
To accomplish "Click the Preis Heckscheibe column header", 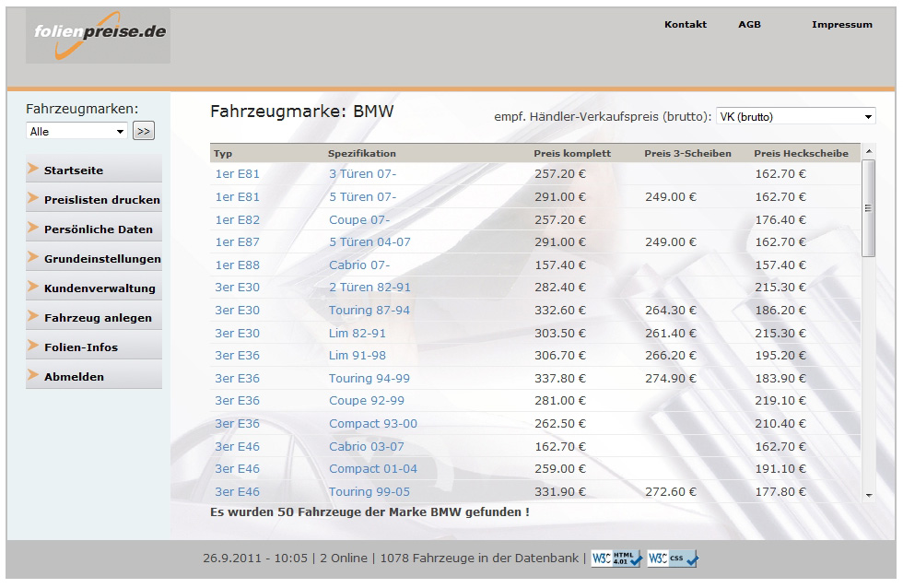I will coord(801,154).
